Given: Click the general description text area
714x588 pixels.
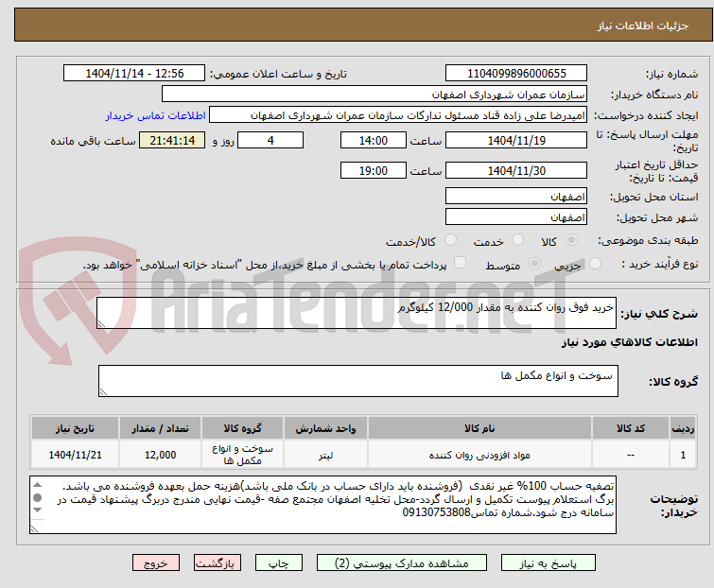Looking at the screenshot, I should [x=357, y=313].
